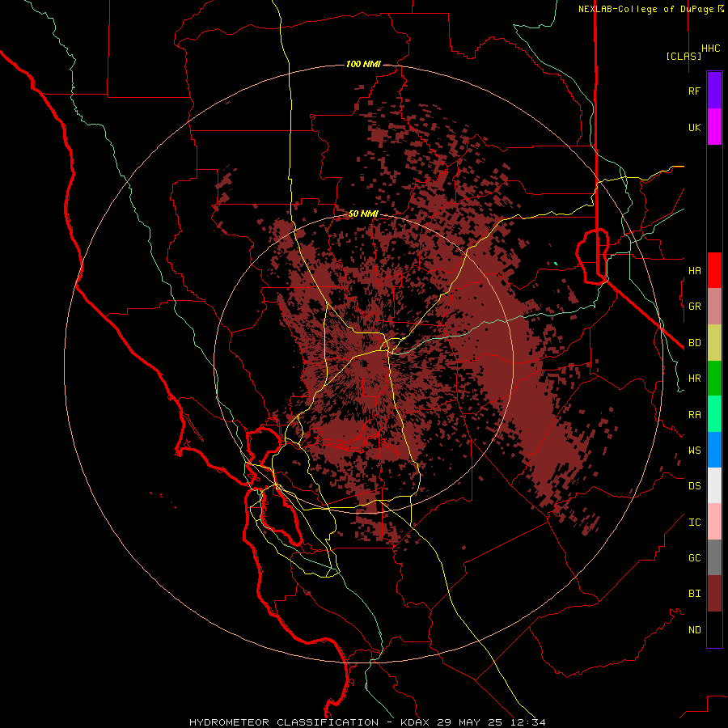Click the DS legend label
This screenshot has width=728, height=728.
tap(694, 486)
